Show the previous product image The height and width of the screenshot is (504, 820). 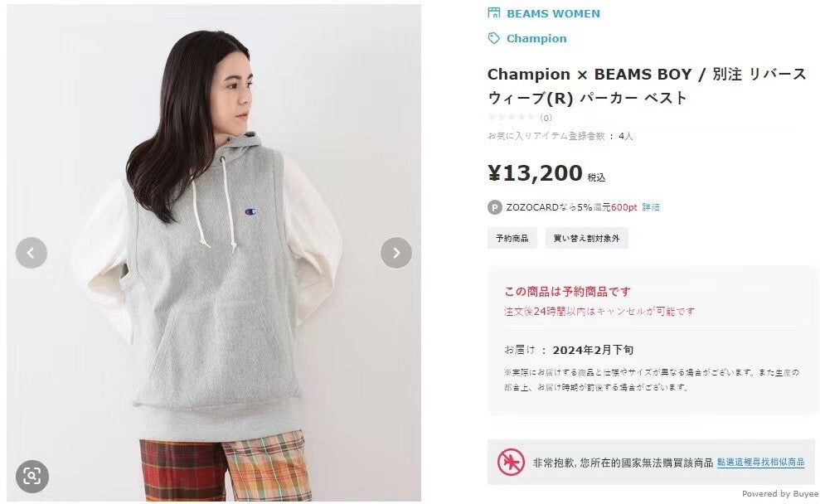(32, 253)
